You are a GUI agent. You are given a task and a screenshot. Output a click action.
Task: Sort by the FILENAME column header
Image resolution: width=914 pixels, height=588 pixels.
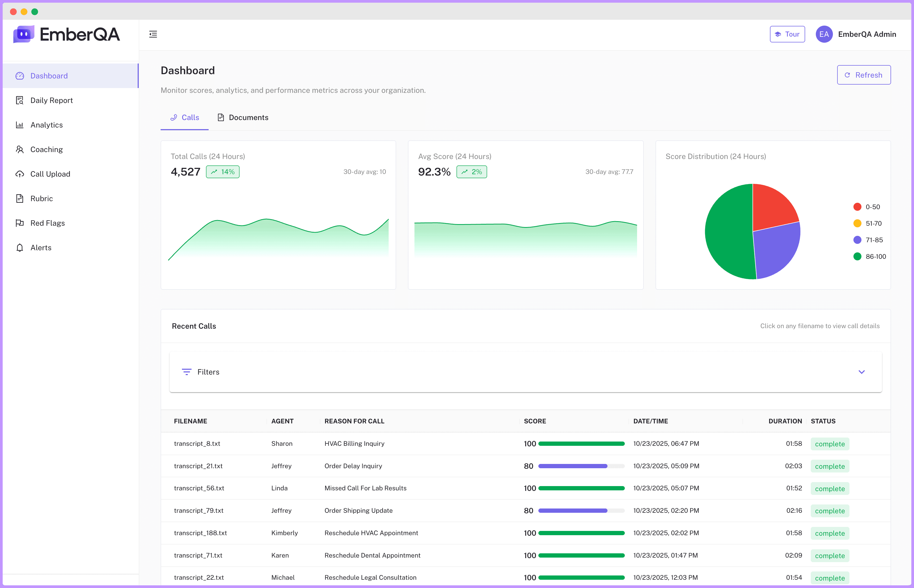190,421
